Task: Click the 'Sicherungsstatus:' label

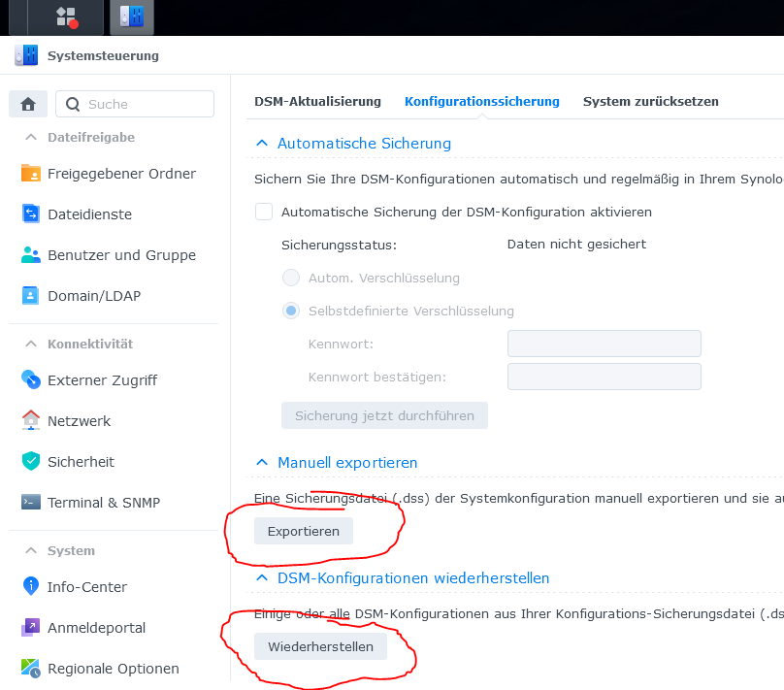Action: [x=339, y=245]
